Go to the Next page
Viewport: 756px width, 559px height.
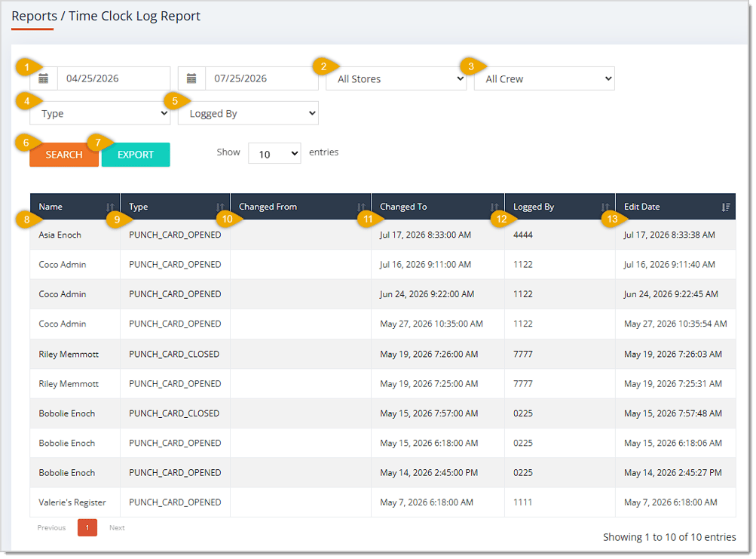(117, 529)
